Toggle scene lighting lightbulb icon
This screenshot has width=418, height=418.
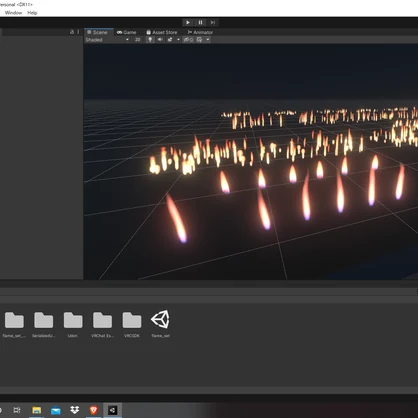[x=150, y=40]
